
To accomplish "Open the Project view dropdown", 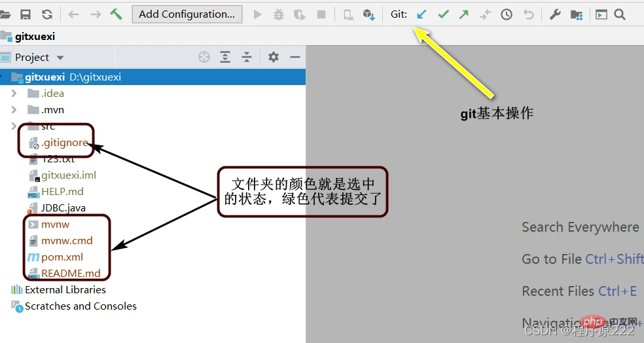I will pyautogui.click(x=39, y=57).
